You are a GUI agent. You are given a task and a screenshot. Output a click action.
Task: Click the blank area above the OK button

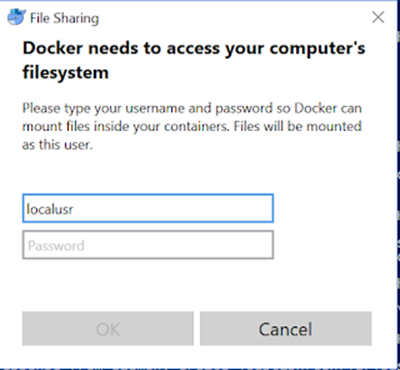[x=108, y=285]
